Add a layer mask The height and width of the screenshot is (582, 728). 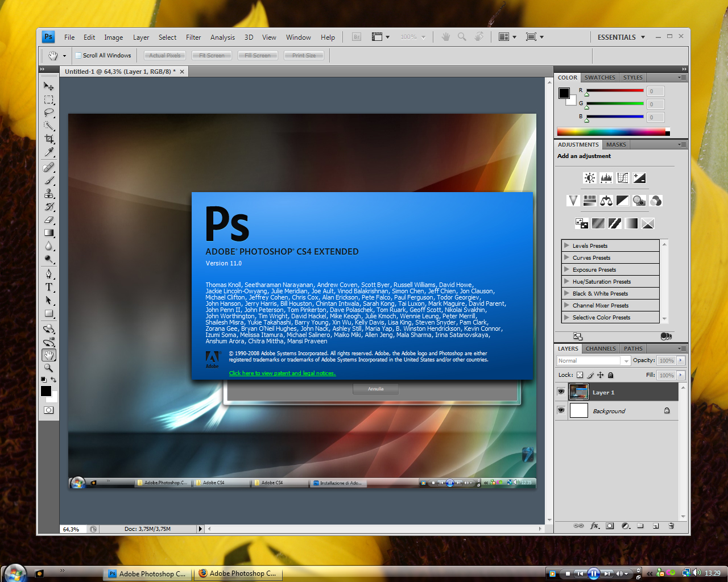point(610,526)
